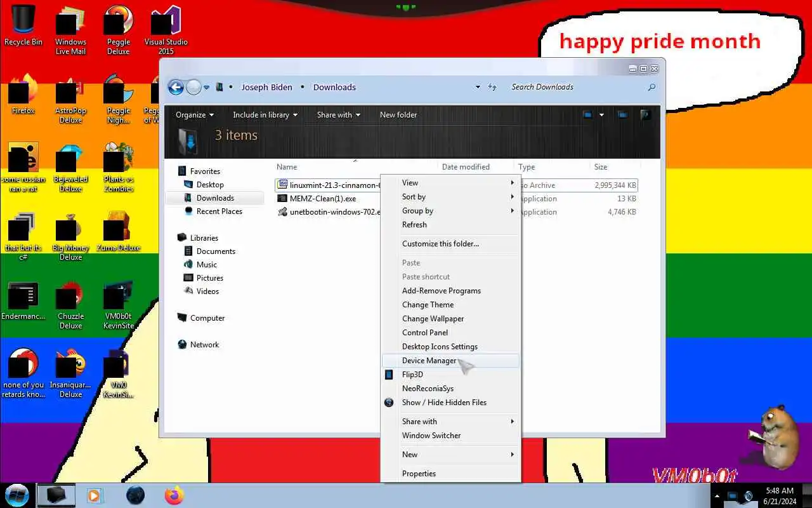Open the volume tray icon
This screenshot has width=812, height=508.
coord(749,496)
